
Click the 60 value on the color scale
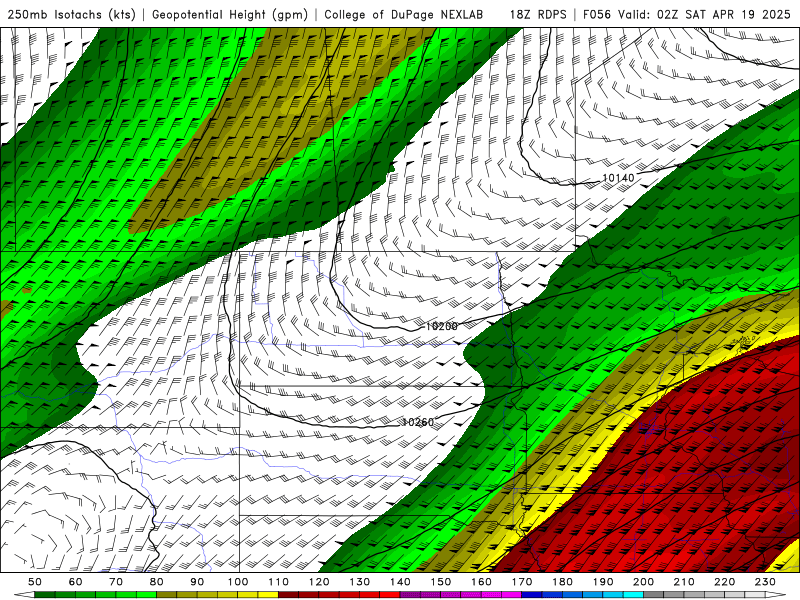pyautogui.click(x=76, y=582)
